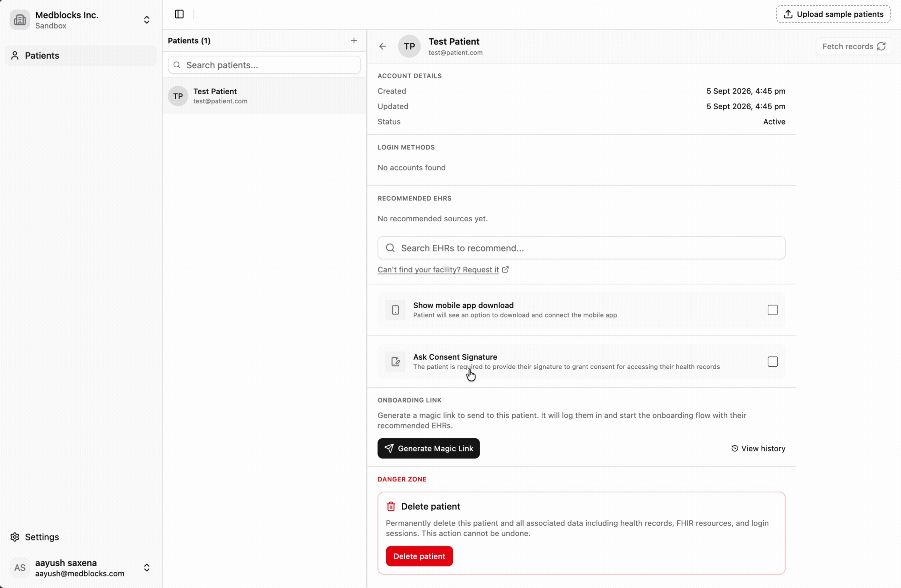901x588 pixels.
Task: Open the aayush saxena account menu chevron
Action: tap(147, 568)
